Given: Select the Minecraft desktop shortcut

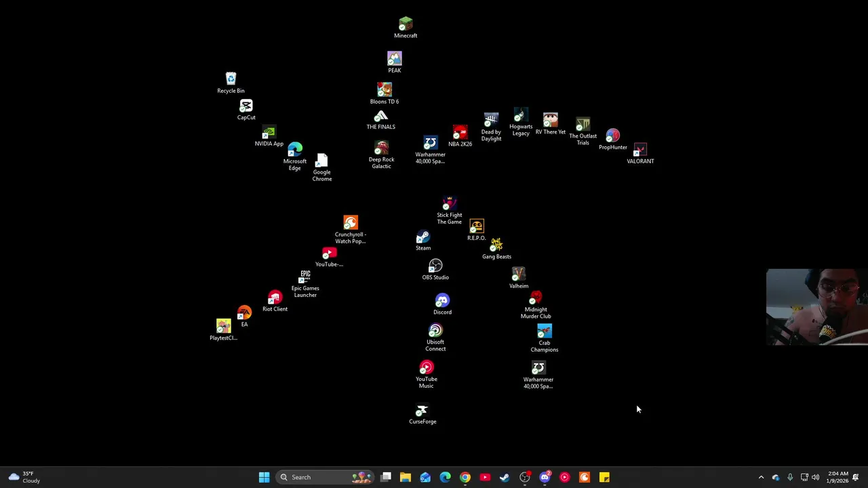Looking at the screenshot, I should click(406, 28).
